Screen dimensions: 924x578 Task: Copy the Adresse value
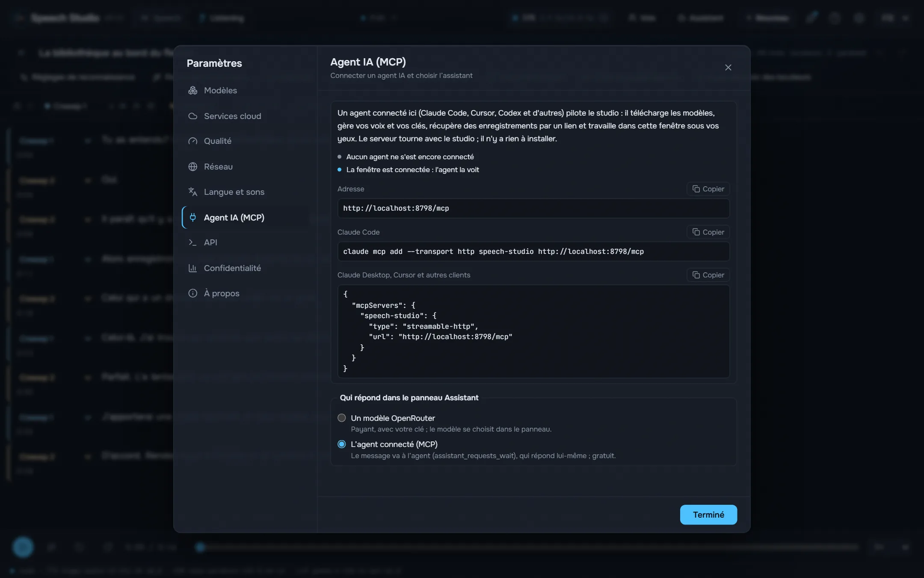click(708, 189)
